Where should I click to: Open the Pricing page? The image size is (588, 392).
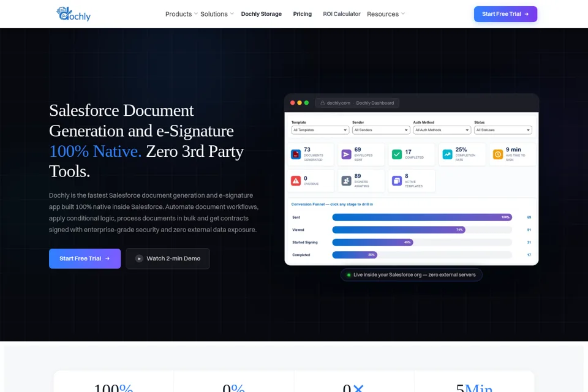302,14
